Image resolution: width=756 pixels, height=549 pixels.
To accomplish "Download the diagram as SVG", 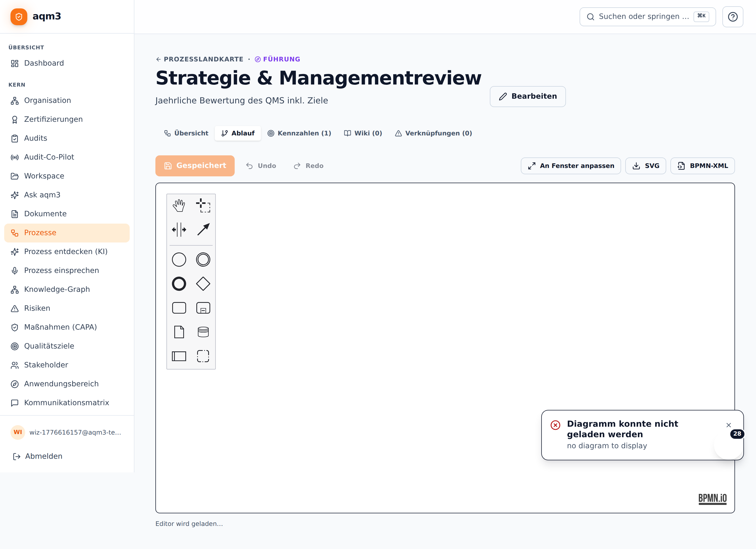I will pos(646,166).
